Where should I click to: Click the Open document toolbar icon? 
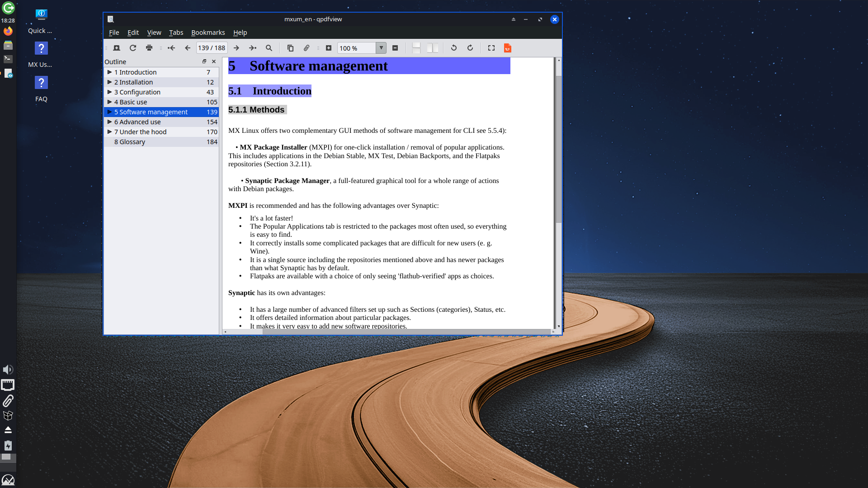[117, 48]
